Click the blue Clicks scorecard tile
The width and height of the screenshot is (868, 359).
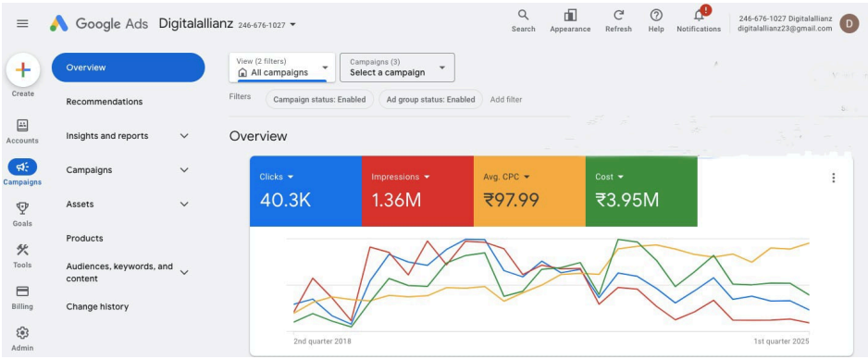tap(305, 192)
